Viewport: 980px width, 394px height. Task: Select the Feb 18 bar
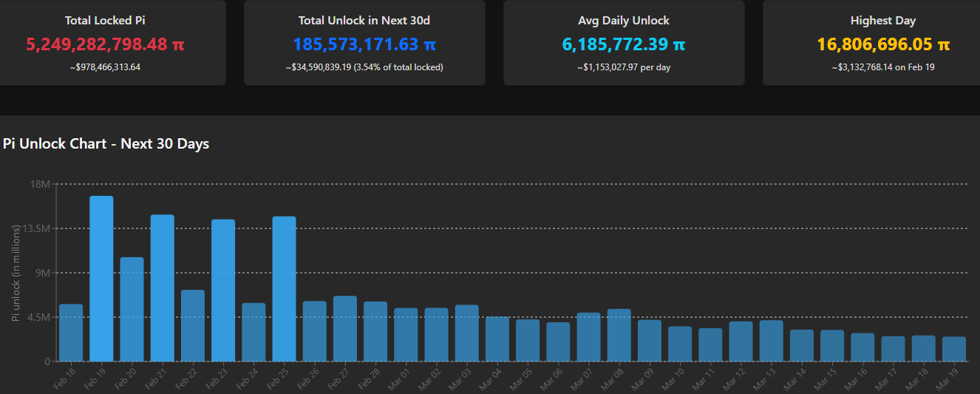pos(71,333)
